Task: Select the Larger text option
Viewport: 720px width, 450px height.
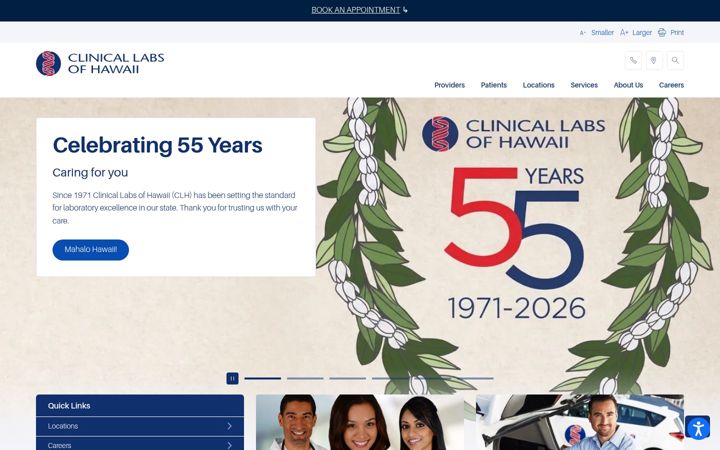Action: [642, 33]
